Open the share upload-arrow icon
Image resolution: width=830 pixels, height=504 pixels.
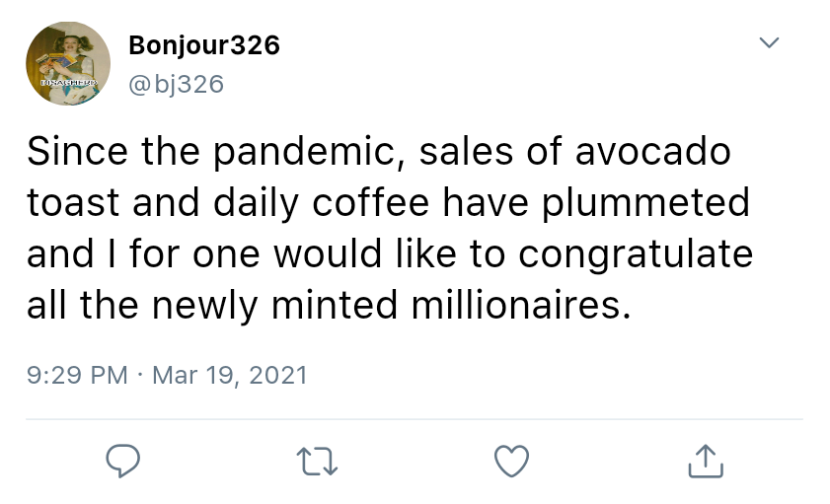pos(706,461)
